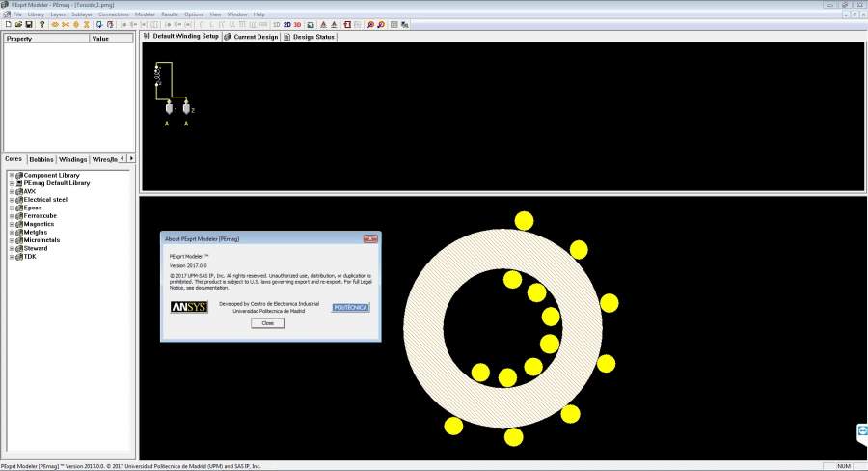Screen dimensions: 868x471
Task: Select the Steward library entry
Action: click(x=36, y=248)
